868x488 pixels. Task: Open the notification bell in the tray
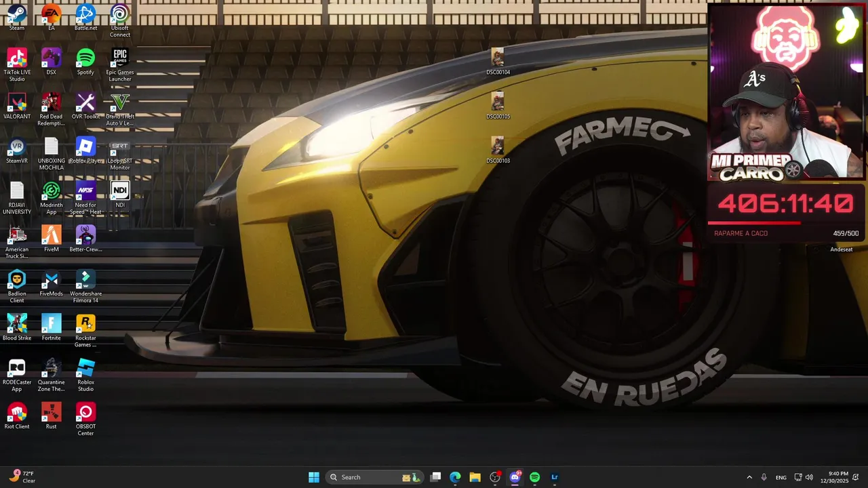[856, 477]
